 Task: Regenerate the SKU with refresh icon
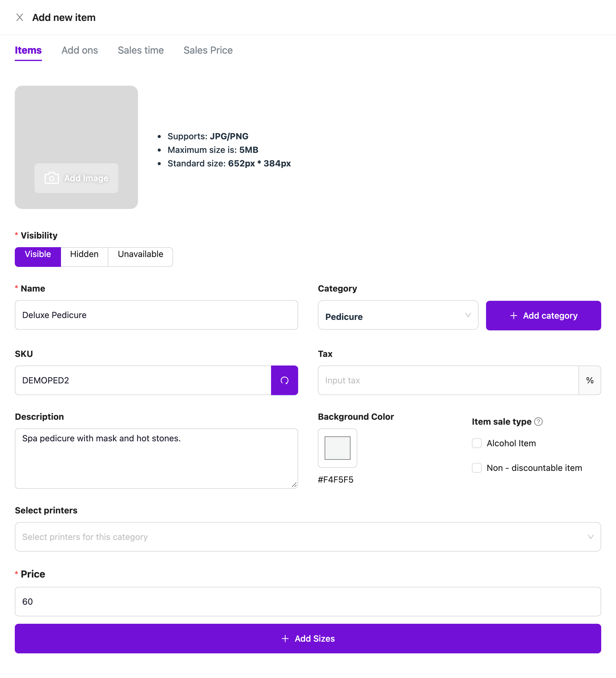coord(284,380)
